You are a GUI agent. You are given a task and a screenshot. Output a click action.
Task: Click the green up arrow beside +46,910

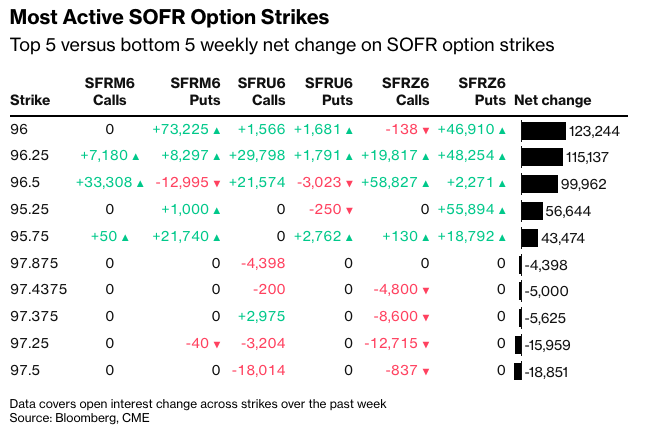pyautogui.click(x=501, y=131)
